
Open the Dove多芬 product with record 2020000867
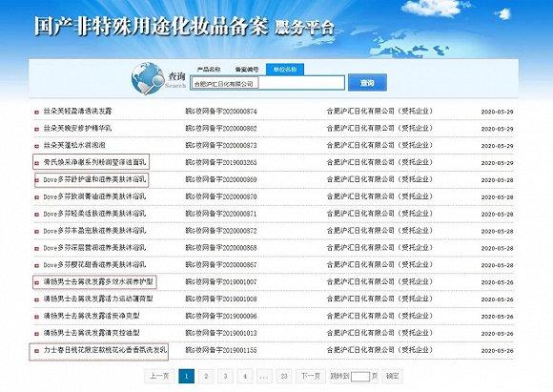coord(94,264)
